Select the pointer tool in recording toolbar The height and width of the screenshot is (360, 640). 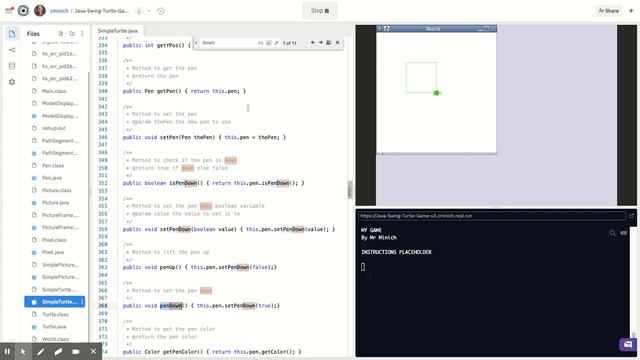[23, 351]
